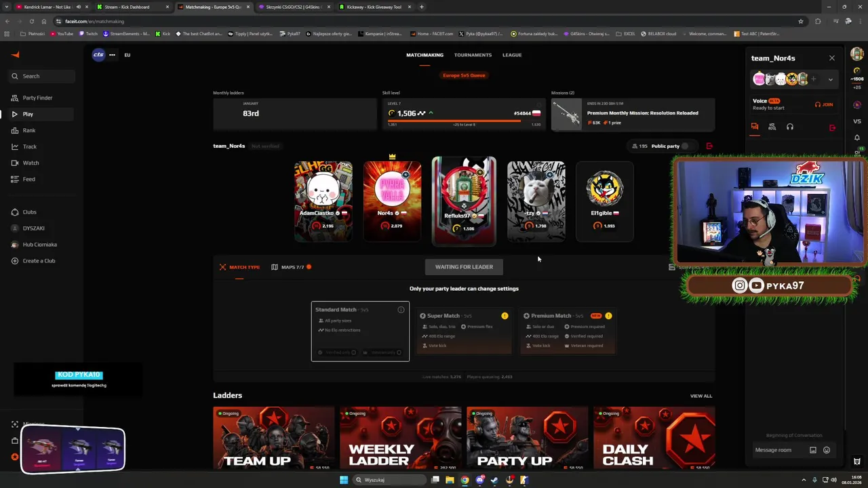
Task: Open emoji picker in message box
Action: 826,450
